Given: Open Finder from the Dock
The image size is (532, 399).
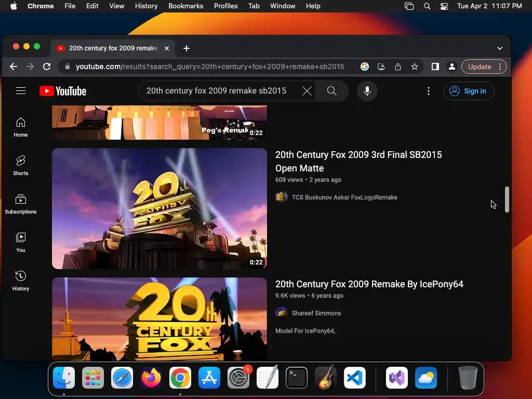Looking at the screenshot, I should pyautogui.click(x=64, y=378).
